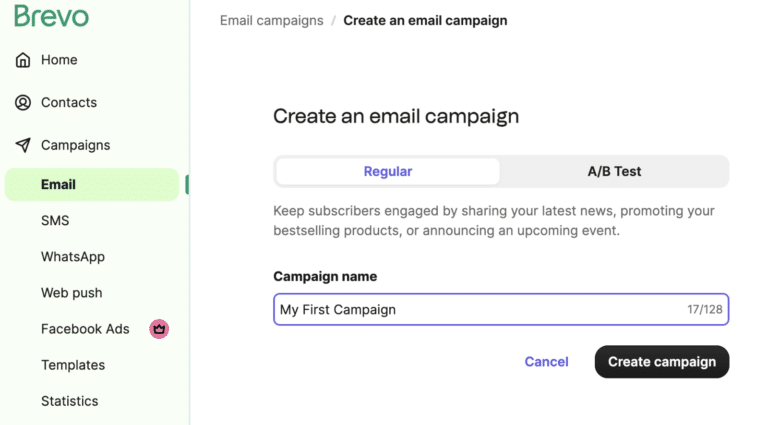Viewport: 768px width, 425px height.
Task: Click the Home house icon
Action: coord(23,60)
